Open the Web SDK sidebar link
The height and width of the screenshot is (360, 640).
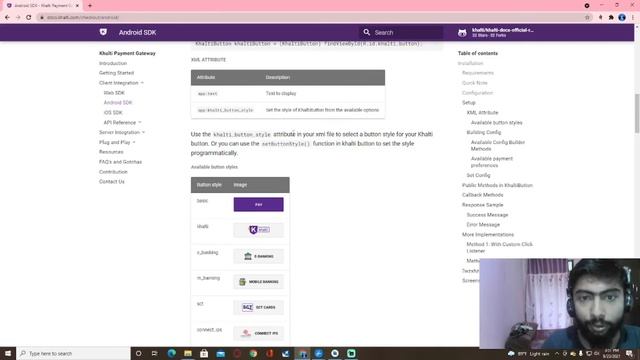pyautogui.click(x=114, y=93)
